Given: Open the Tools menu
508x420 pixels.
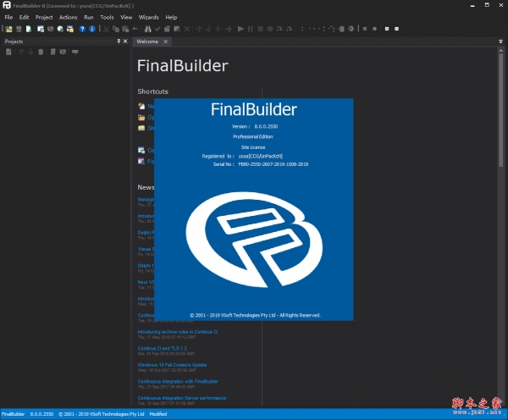Looking at the screenshot, I should pos(107,18).
